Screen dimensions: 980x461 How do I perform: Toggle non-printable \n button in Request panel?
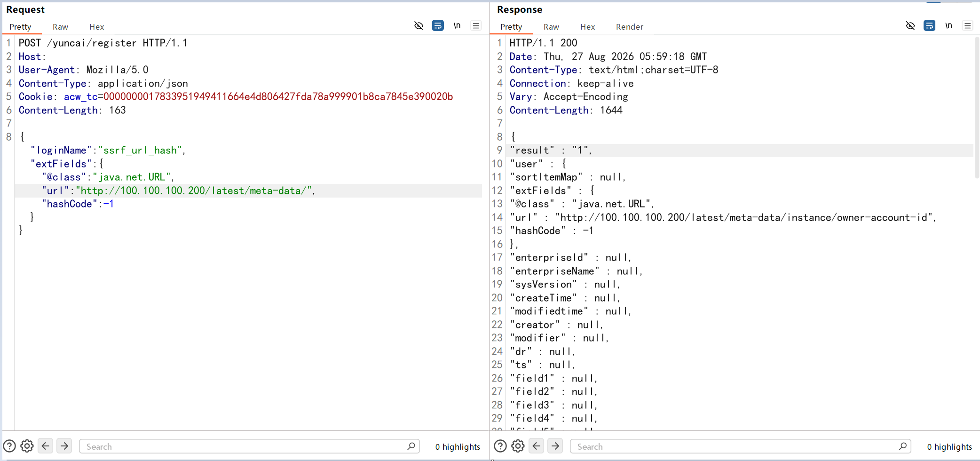point(457,26)
